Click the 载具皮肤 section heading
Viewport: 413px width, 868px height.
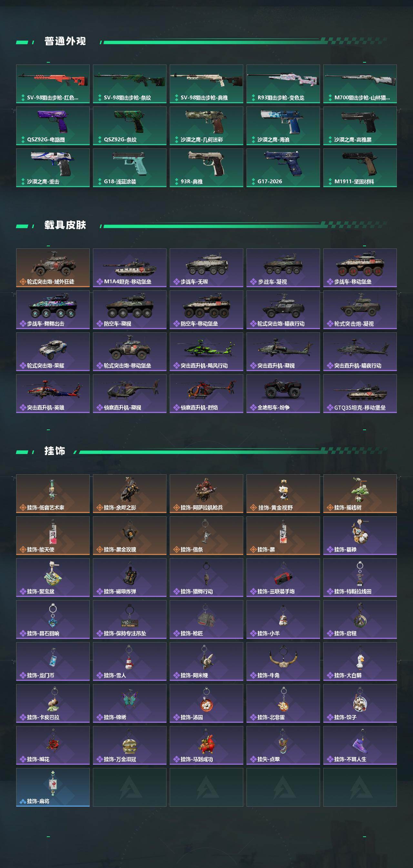tap(65, 225)
